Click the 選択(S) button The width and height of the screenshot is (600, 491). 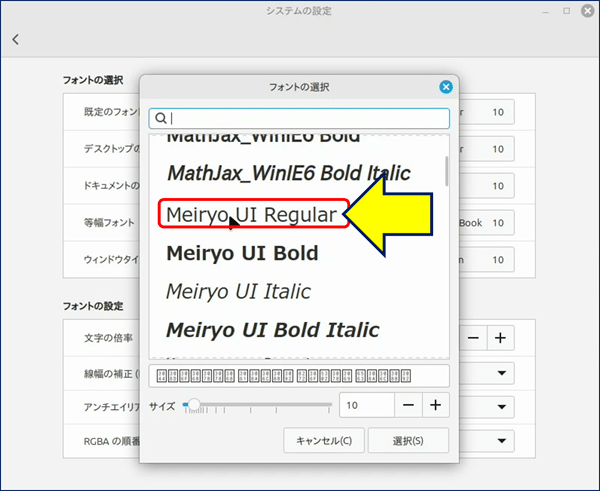tap(408, 440)
